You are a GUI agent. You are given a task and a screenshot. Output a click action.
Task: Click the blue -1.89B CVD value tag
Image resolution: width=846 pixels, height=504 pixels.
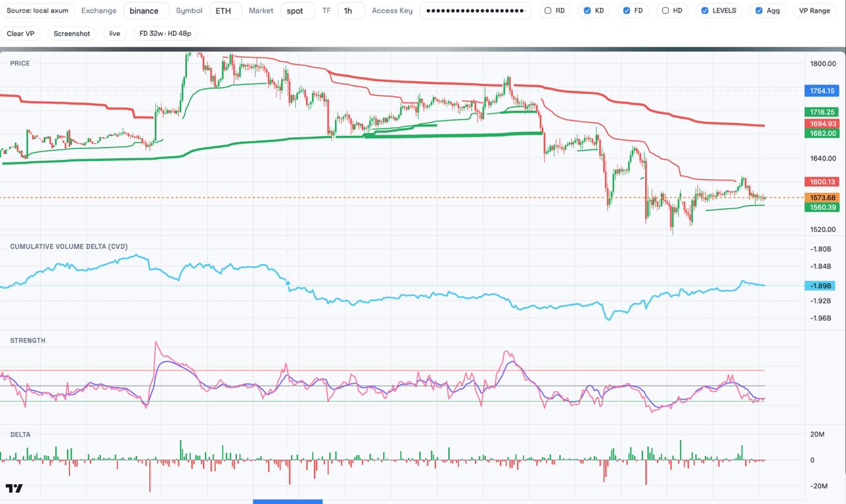click(x=820, y=285)
